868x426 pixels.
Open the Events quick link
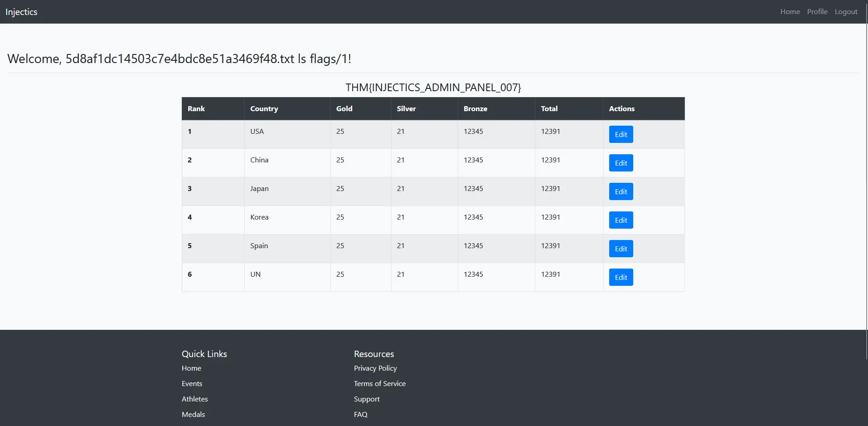click(192, 384)
